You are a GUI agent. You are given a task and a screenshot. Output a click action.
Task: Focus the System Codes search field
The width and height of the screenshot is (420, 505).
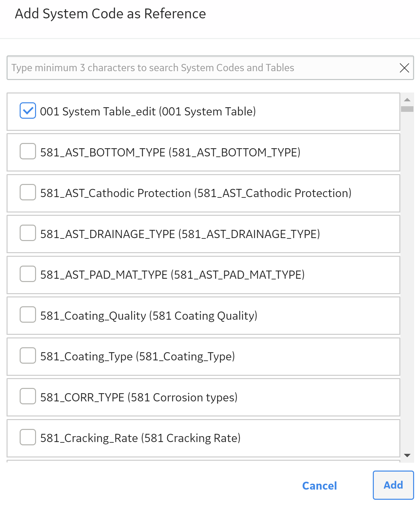203,68
